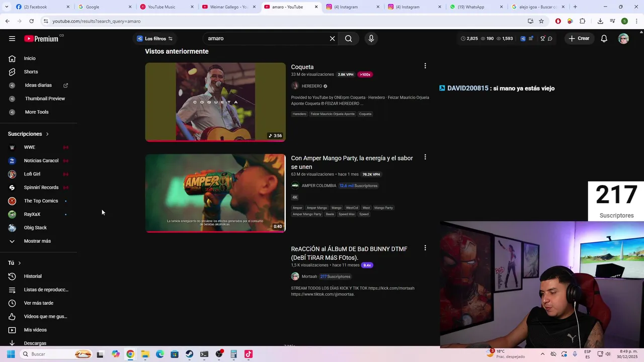Open more options for Amper Mango Party video
This screenshot has height=362, width=644.
point(425,157)
